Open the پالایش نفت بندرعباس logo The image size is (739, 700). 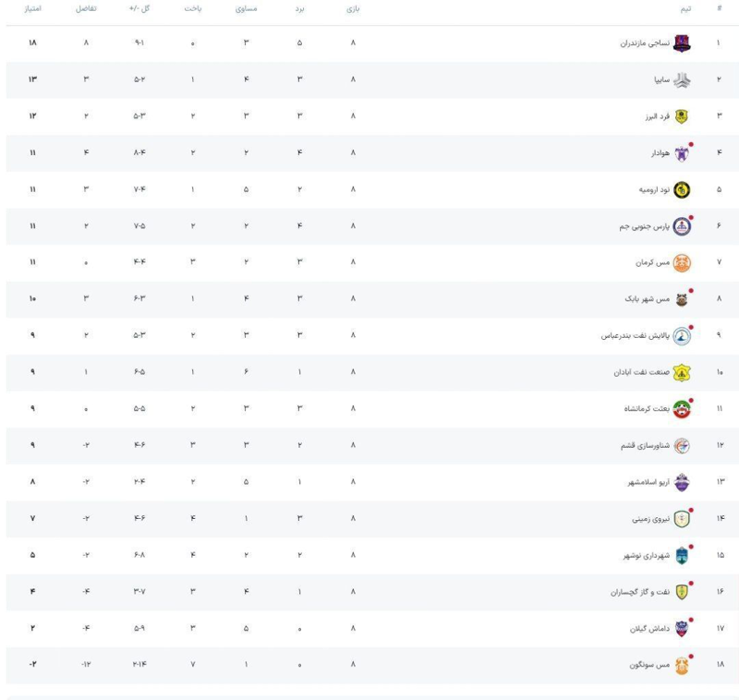[x=681, y=335]
